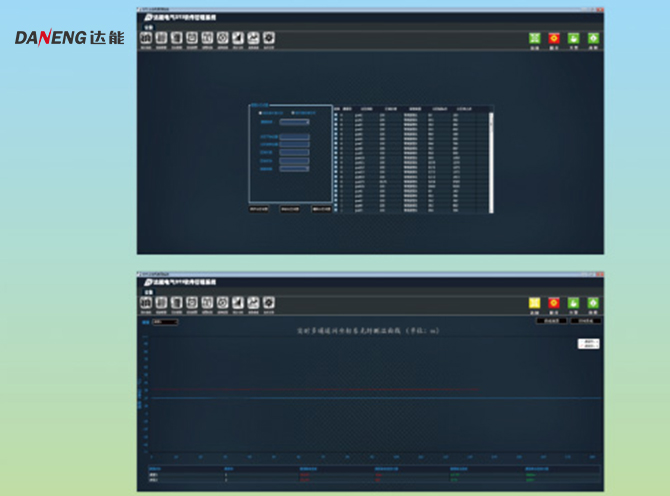The image size is (670, 496).
Task: Select the right radio button in the settings panel
Action: coord(292,112)
